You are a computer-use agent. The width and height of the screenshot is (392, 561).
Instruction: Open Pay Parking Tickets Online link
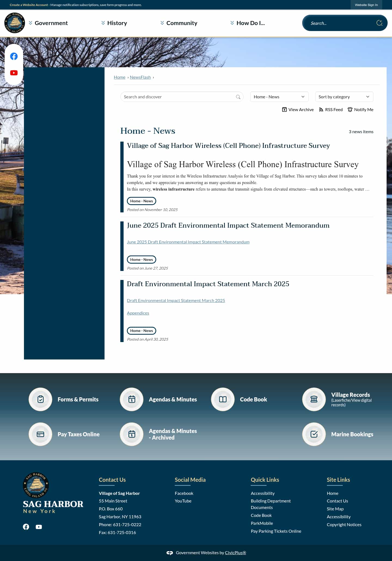[x=276, y=531]
